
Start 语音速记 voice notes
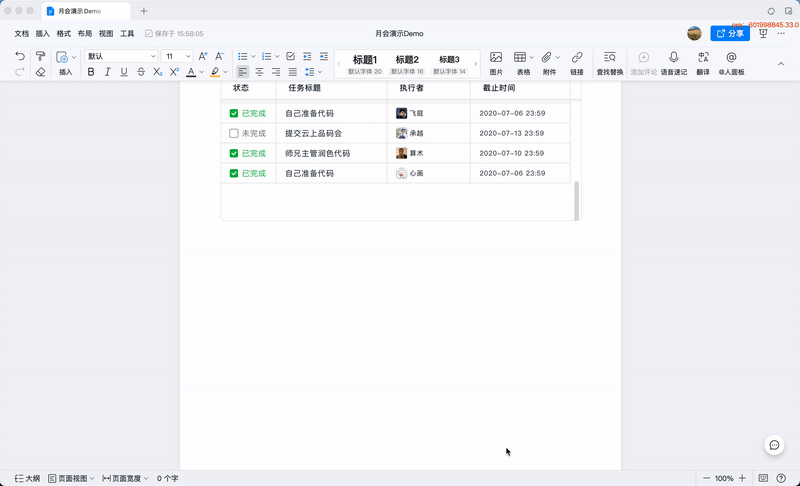[673, 63]
